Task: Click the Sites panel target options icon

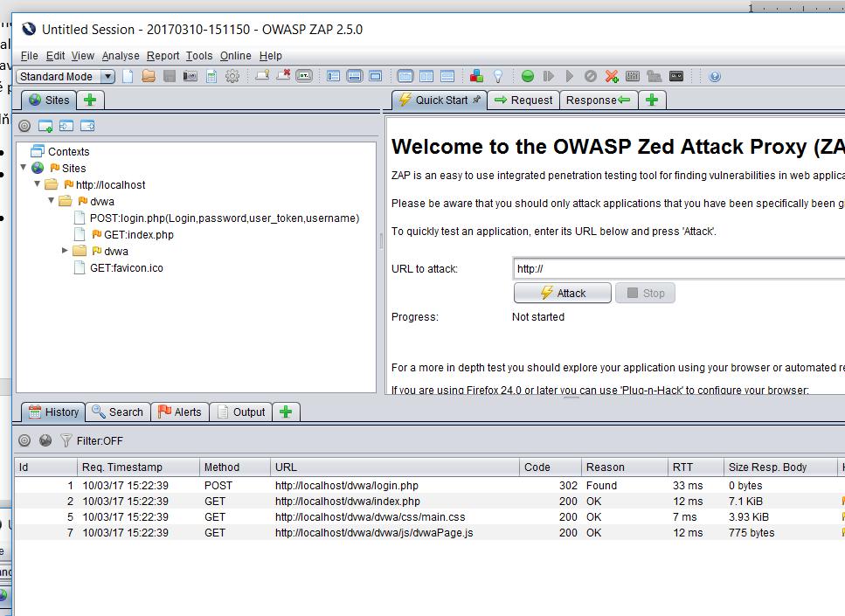Action: (24, 126)
